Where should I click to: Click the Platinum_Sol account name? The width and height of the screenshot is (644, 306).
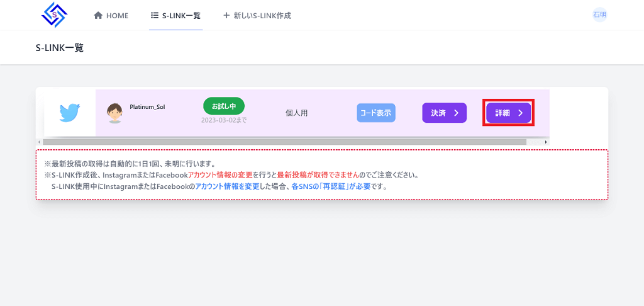coord(147,108)
